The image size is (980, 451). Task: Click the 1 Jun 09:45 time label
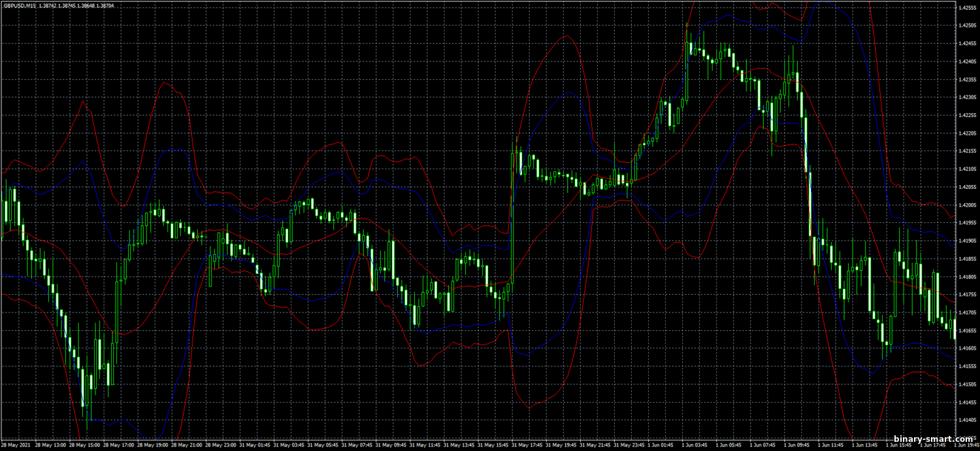[x=797, y=444]
